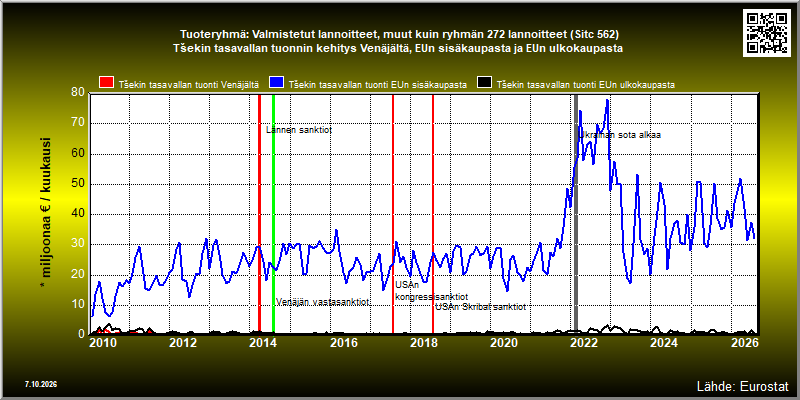Click the blue EUn sisäkaupasta legend swatch
Image resolution: width=800 pixels, height=400 pixels.
[x=277, y=84]
